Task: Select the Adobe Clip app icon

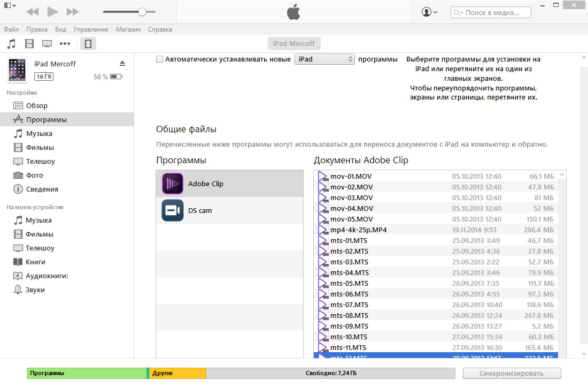Action: click(x=173, y=184)
